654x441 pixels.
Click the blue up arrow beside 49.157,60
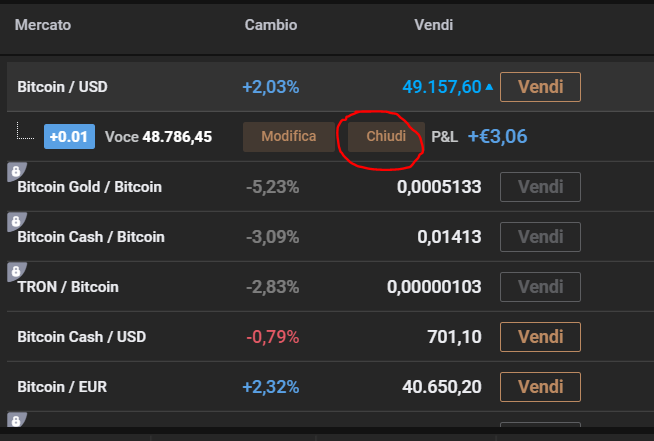coord(489,87)
